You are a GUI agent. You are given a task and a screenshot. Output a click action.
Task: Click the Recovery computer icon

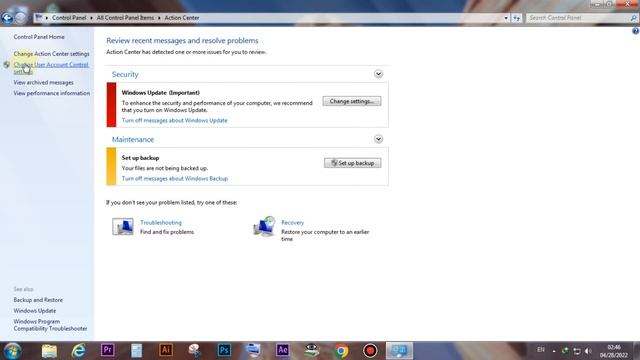click(264, 227)
